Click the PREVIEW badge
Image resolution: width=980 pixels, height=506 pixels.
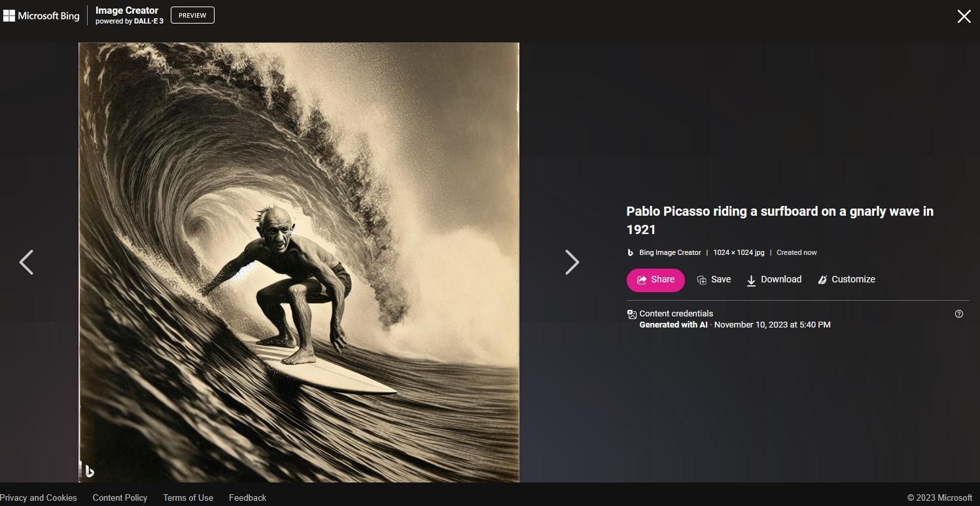pyautogui.click(x=192, y=15)
